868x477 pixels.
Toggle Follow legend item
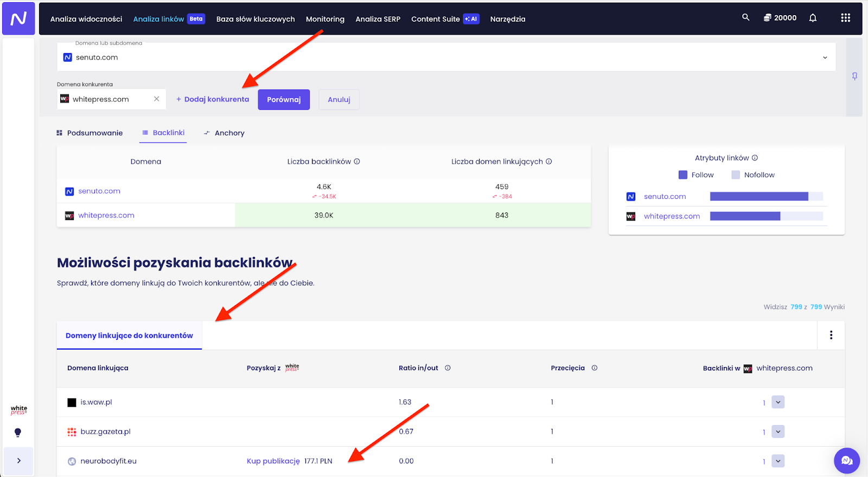696,175
